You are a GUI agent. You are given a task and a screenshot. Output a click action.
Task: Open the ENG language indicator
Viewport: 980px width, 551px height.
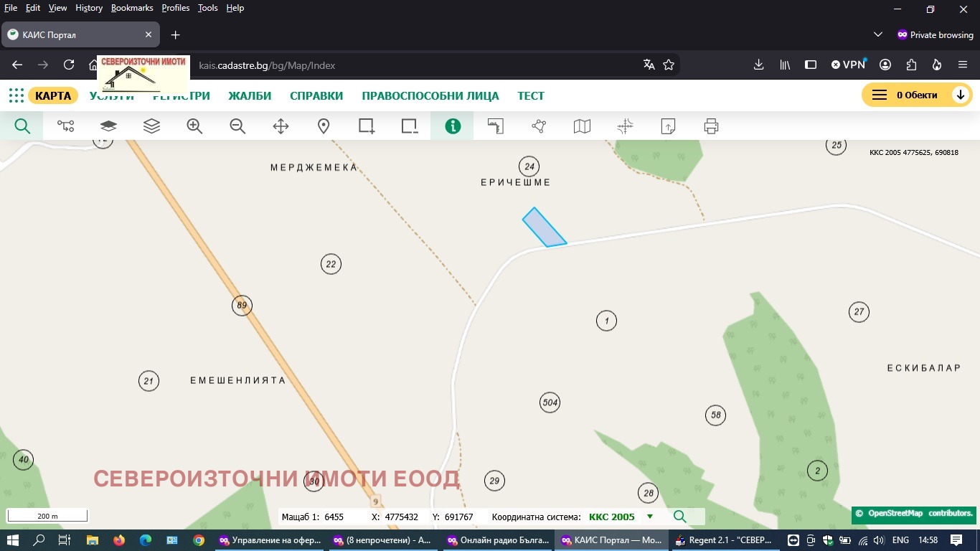click(x=900, y=540)
